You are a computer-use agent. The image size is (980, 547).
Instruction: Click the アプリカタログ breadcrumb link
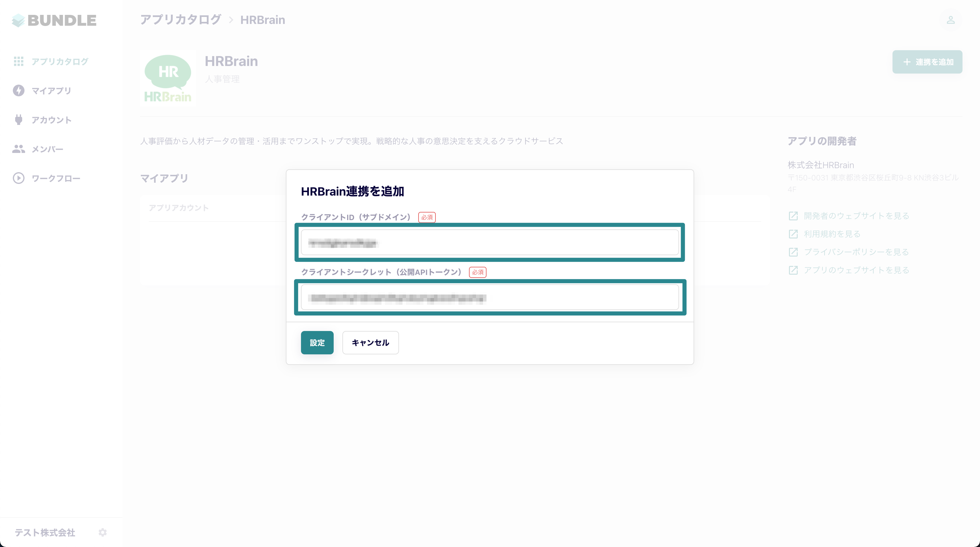click(x=181, y=20)
